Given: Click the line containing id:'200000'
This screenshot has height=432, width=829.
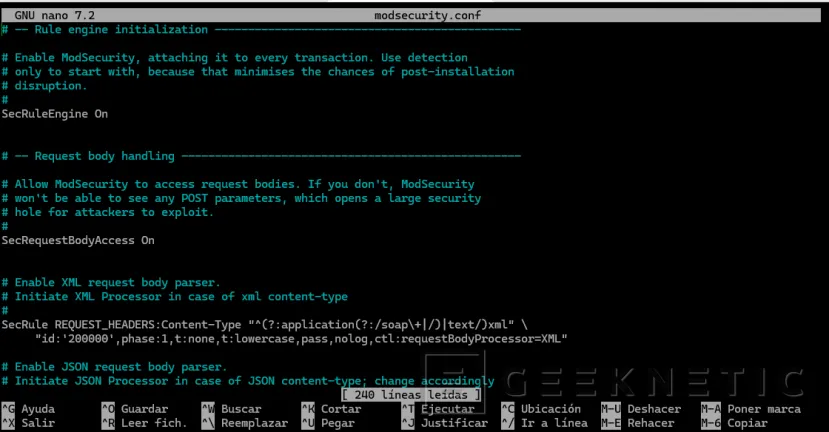Looking at the screenshot, I should (301, 338).
